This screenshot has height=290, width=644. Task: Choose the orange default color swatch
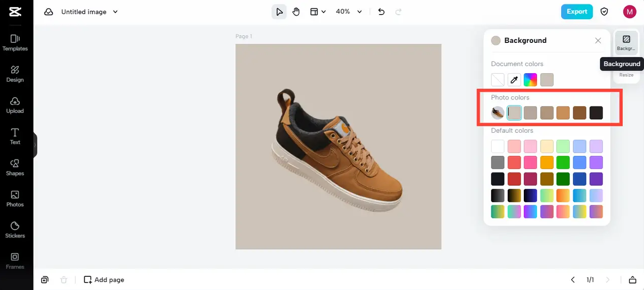tap(547, 162)
